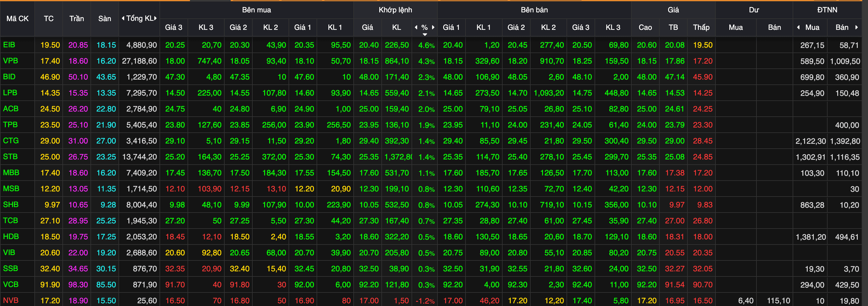The width and height of the screenshot is (868, 306).
Task: Sort by the Sàn column header
Action: (x=104, y=18)
